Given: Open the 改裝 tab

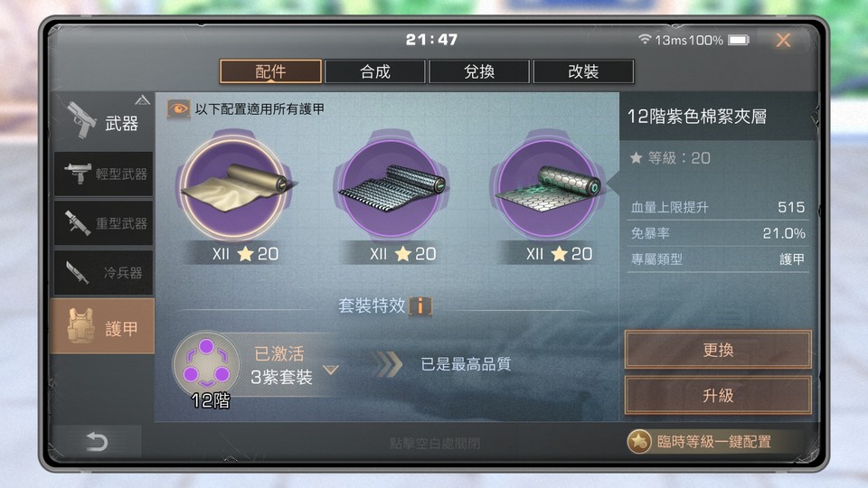Looking at the screenshot, I should point(583,71).
